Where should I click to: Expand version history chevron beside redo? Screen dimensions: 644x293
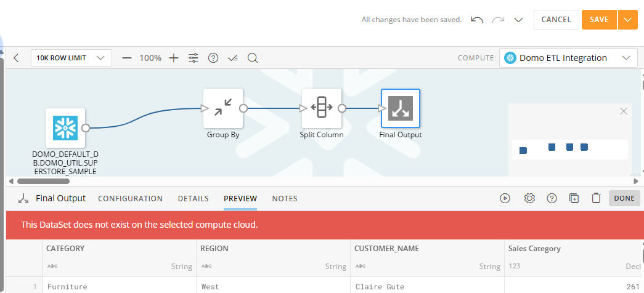click(x=518, y=20)
